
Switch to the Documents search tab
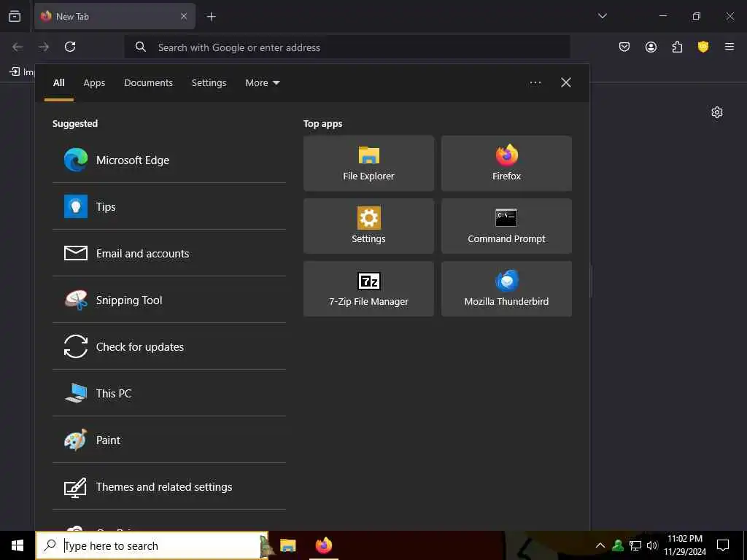click(149, 83)
